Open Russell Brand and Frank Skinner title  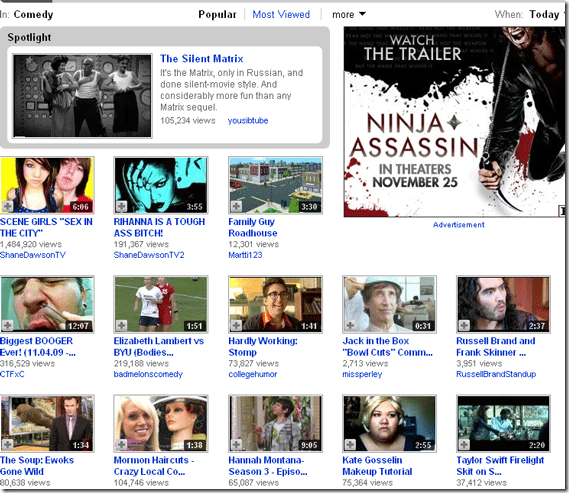(x=496, y=346)
